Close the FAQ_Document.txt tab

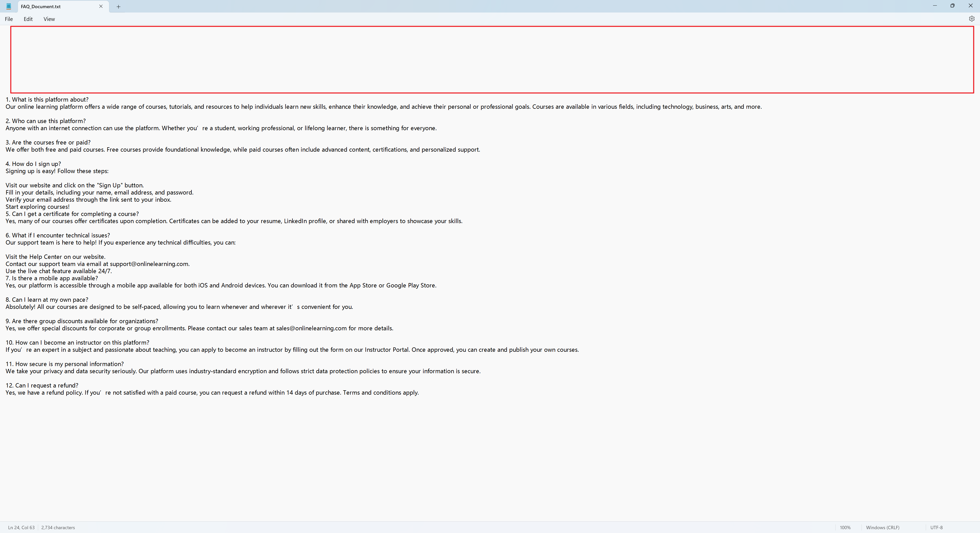coord(101,6)
